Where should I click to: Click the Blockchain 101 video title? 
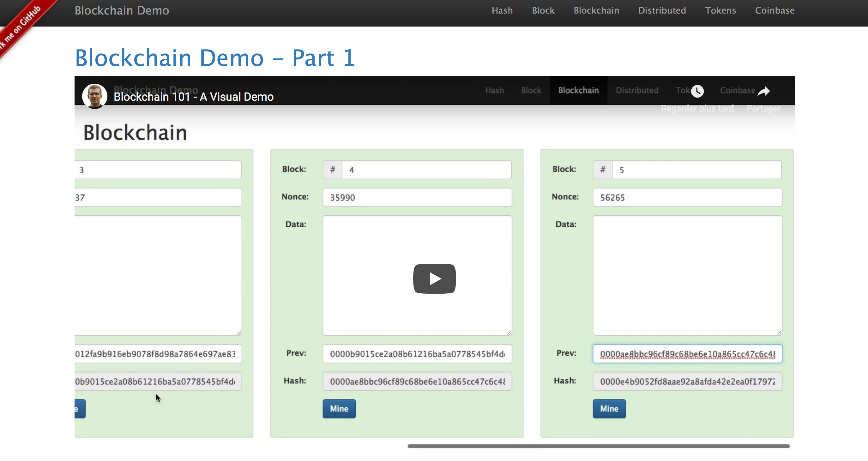point(193,97)
